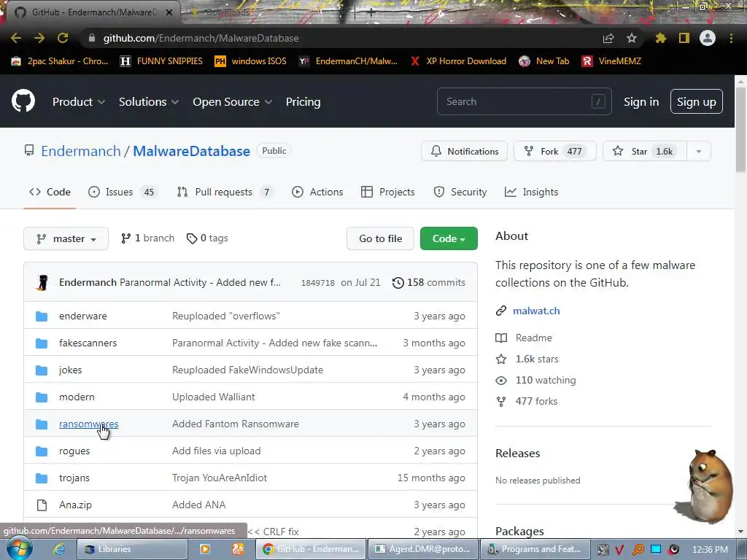The width and height of the screenshot is (747, 560).
Task: Click the commits history clock icon
Action: click(x=398, y=282)
